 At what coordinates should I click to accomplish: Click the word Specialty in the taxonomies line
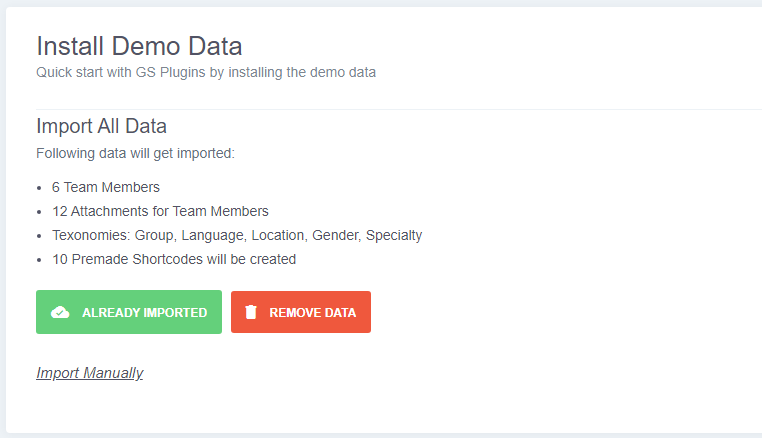[x=394, y=235]
